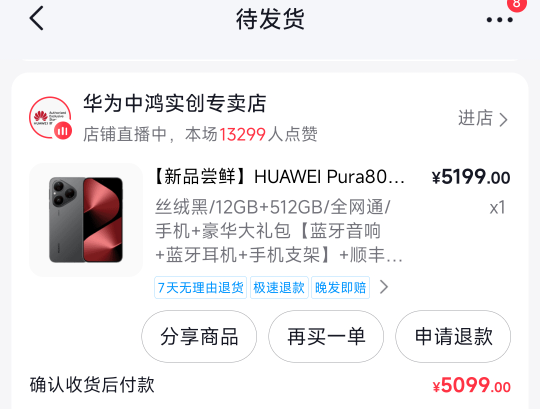
Task: Tap the red notification badge showing 8
Action: tap(517, 4)
